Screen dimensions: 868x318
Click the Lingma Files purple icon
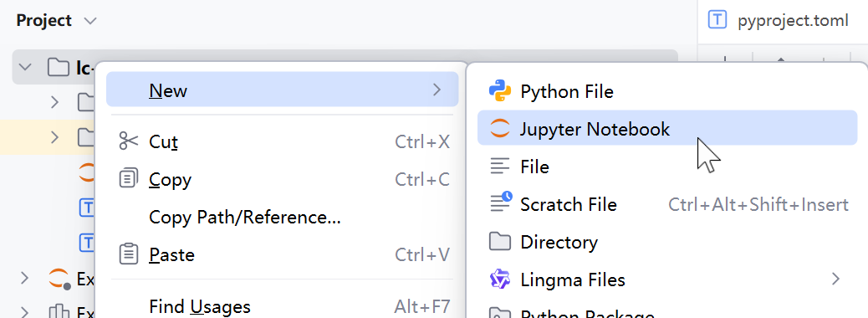click(500, 280)
